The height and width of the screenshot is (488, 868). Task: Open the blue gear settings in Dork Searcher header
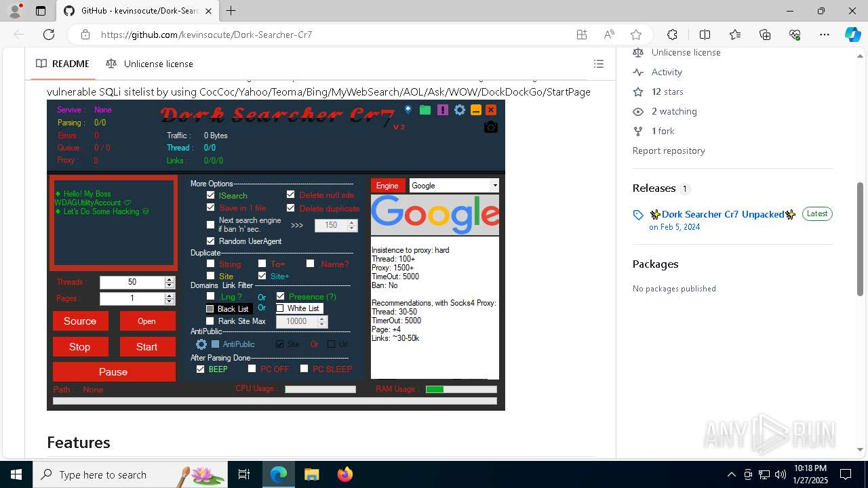pos(460,110)
